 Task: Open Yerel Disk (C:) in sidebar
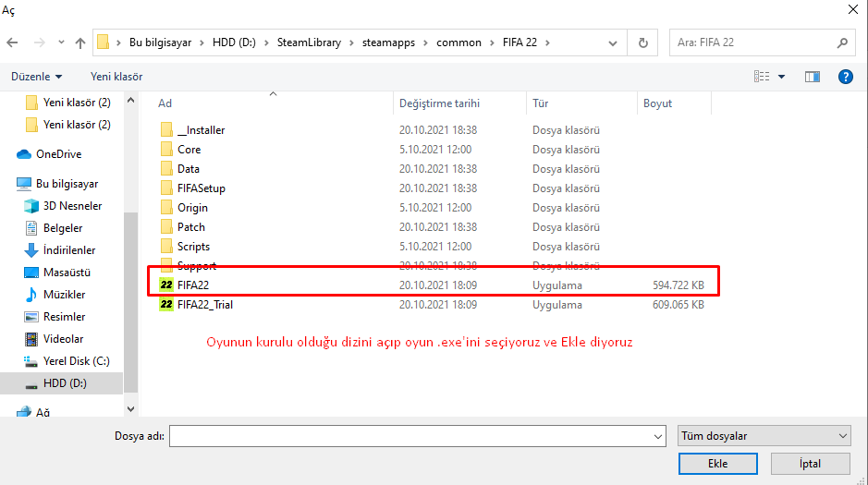click(77, 360)
